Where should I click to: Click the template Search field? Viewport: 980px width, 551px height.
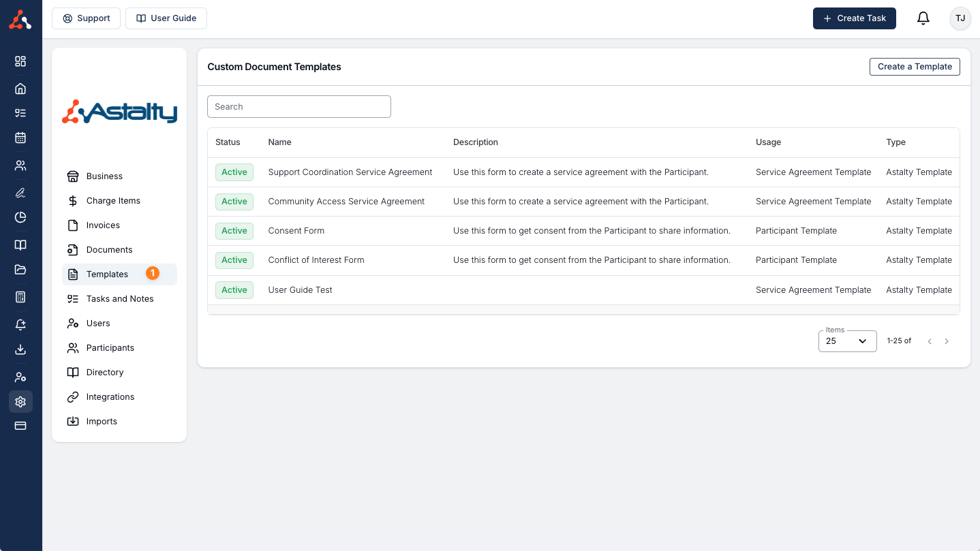point(299,107)
